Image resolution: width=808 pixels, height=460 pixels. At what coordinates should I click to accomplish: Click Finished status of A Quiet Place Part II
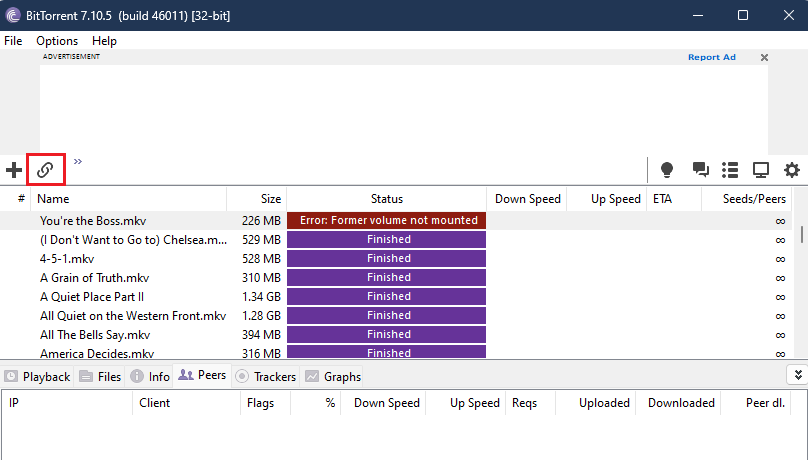click(386, 297)
